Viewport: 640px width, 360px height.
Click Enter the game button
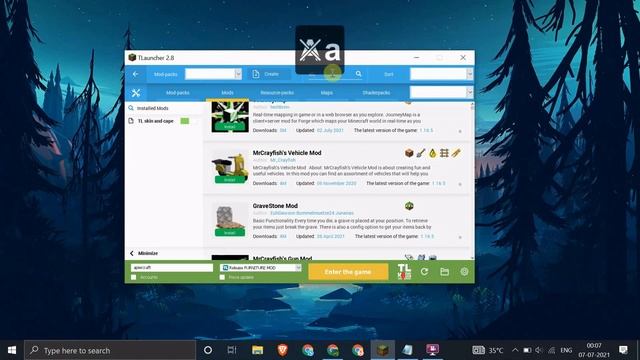point(348,272)
